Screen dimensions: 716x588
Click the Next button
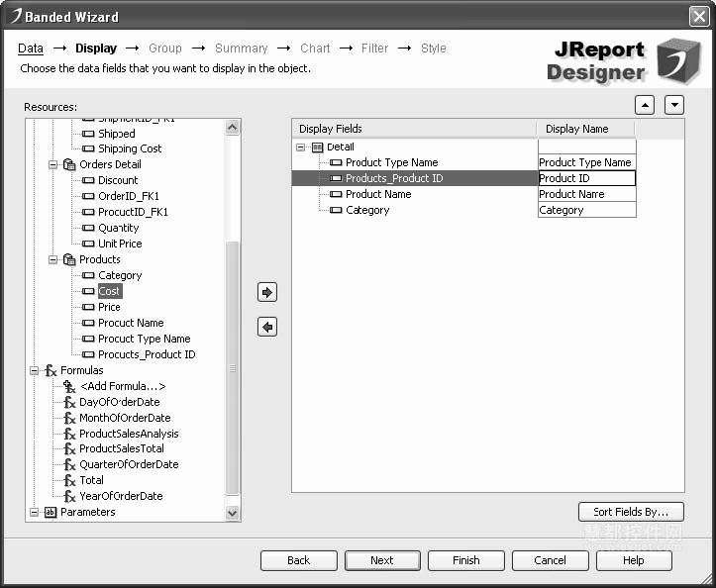pos(382,560)
